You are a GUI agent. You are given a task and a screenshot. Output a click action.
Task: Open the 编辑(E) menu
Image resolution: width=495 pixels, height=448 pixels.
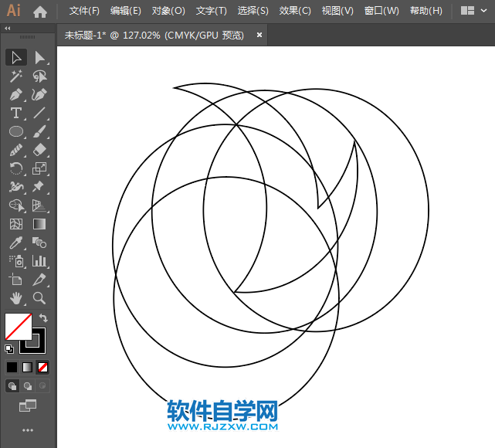pyautogui.click(x=126, y=11)
